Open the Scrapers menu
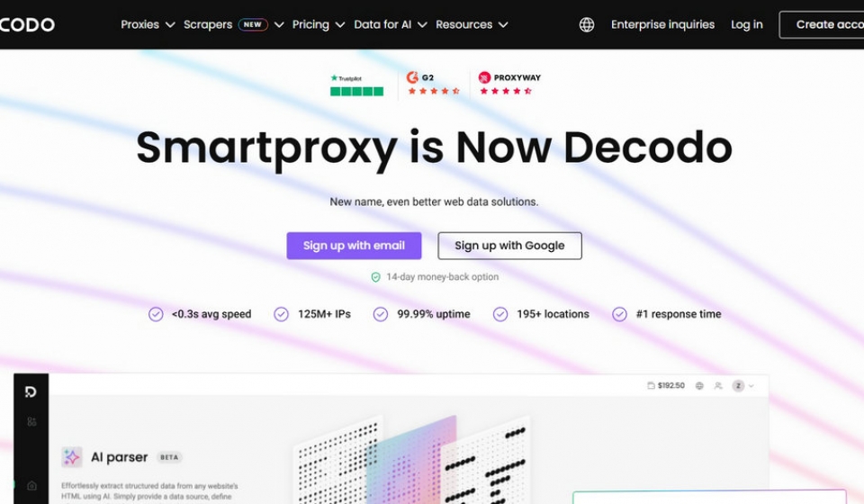The width and height of the screenshot is (864, 504). 208,25
